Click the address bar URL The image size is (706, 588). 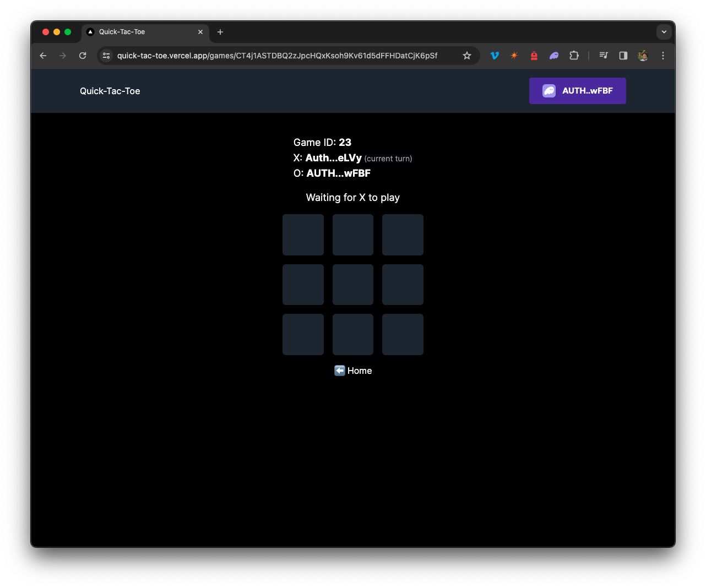[277, 56]
